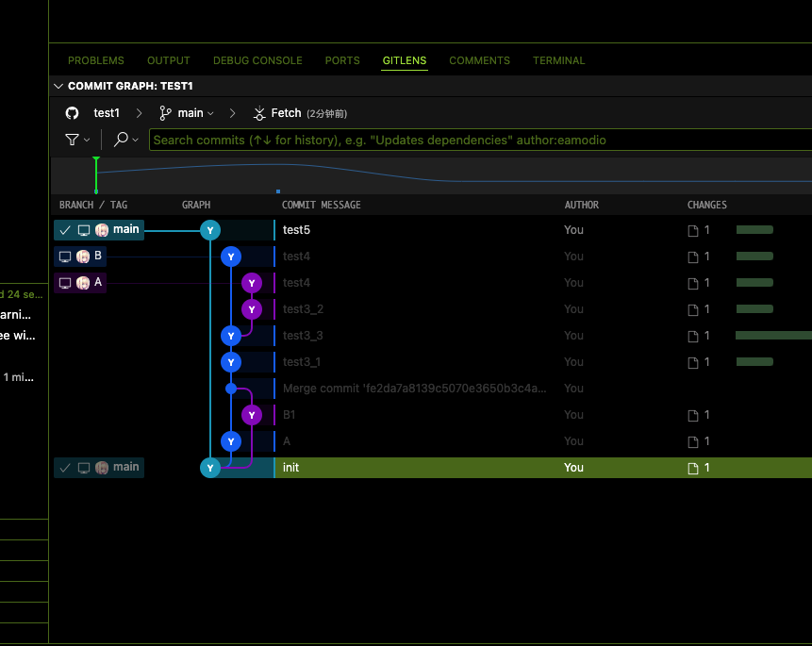The width and height of the screenshot is (812, 646).
Task: Click the green marker on the minimap
Action: coord(96,175)
